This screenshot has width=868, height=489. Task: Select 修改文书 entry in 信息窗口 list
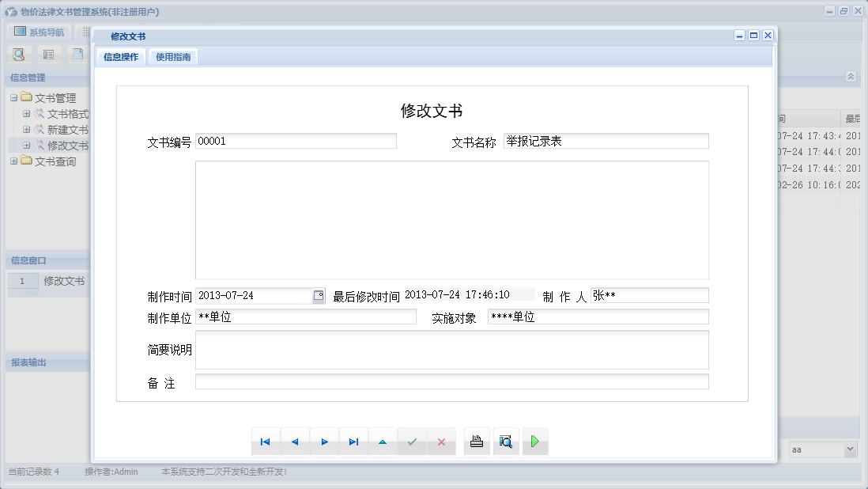pyautogui.click(x=64, y=282)
